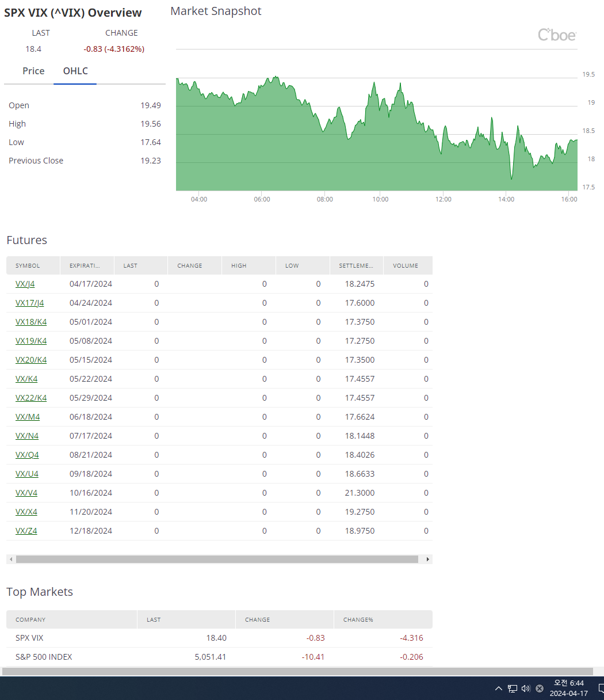Screen dimensions: 604x700
Task: Sort futures by CHANGE column header
Action: (194, 265)
